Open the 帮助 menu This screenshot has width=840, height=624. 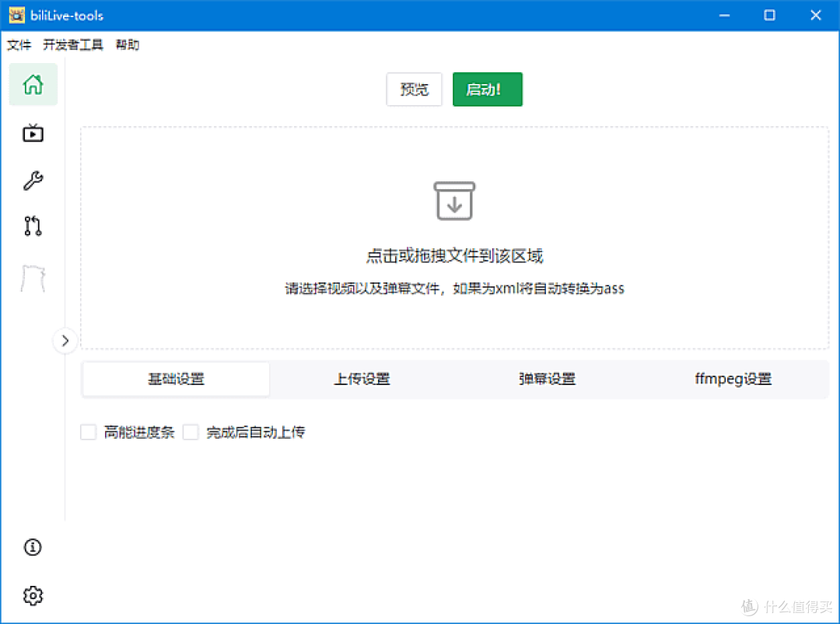[x=127, y=44]
